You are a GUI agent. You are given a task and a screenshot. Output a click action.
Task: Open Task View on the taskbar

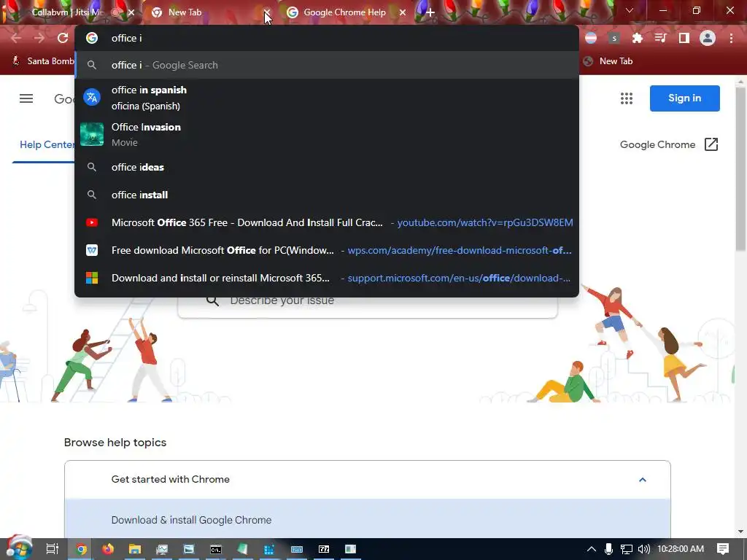pyautogui.click(x=52, y=549)
